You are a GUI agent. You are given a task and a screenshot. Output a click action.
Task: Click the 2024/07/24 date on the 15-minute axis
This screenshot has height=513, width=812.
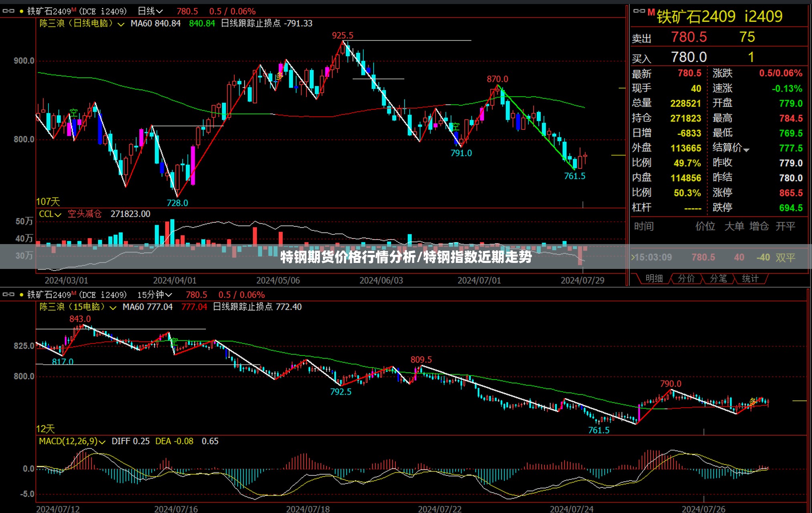tap(572, 509)
